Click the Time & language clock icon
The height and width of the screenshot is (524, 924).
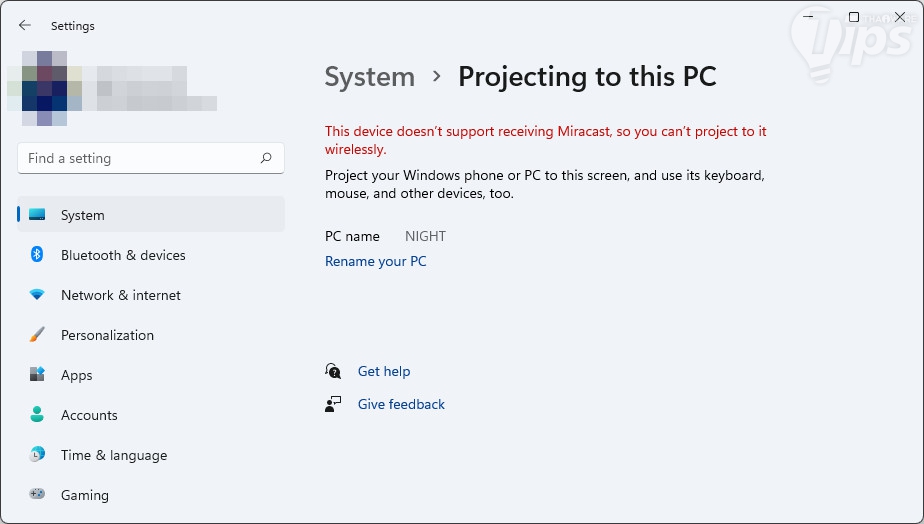37,455
